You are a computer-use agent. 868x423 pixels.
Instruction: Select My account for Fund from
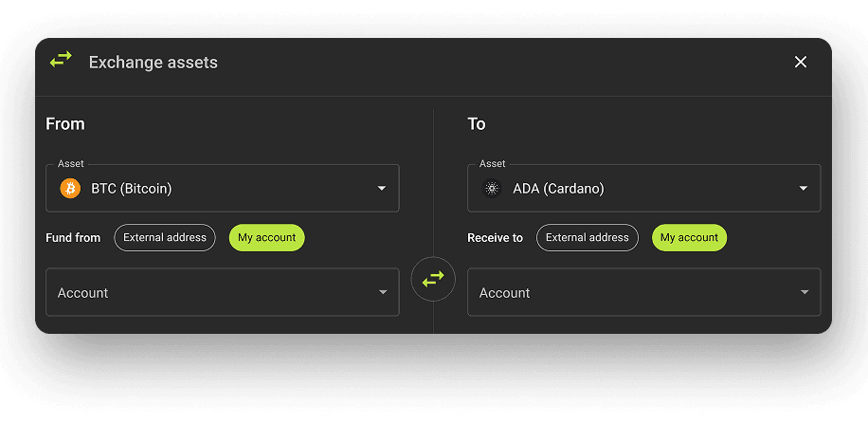(x=266, y=238)
